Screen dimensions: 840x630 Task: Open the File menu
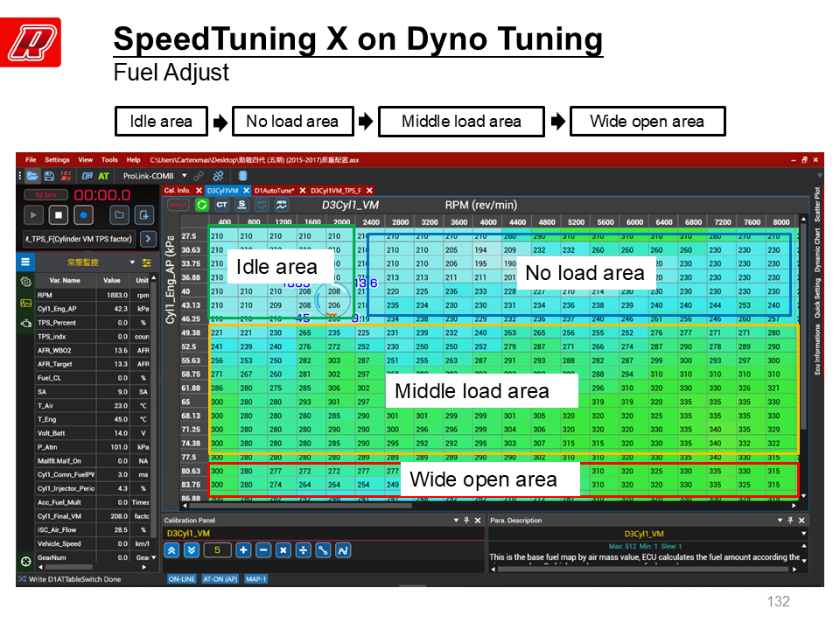coord(31,159)
